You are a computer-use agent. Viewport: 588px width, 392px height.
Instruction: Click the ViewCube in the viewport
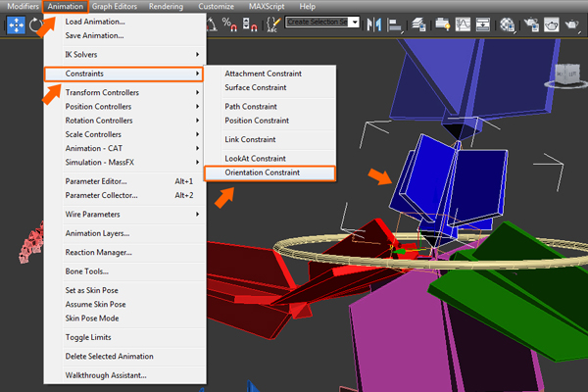(x=566, y=76)
